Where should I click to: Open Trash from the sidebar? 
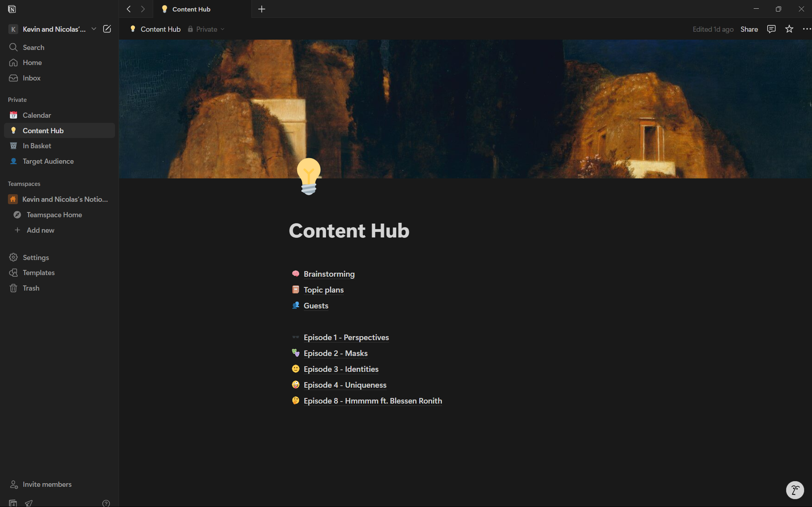coord(60,288)
